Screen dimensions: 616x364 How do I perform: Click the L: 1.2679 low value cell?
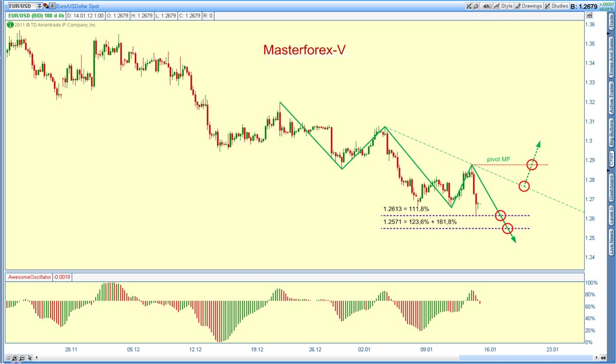point(165,16)
